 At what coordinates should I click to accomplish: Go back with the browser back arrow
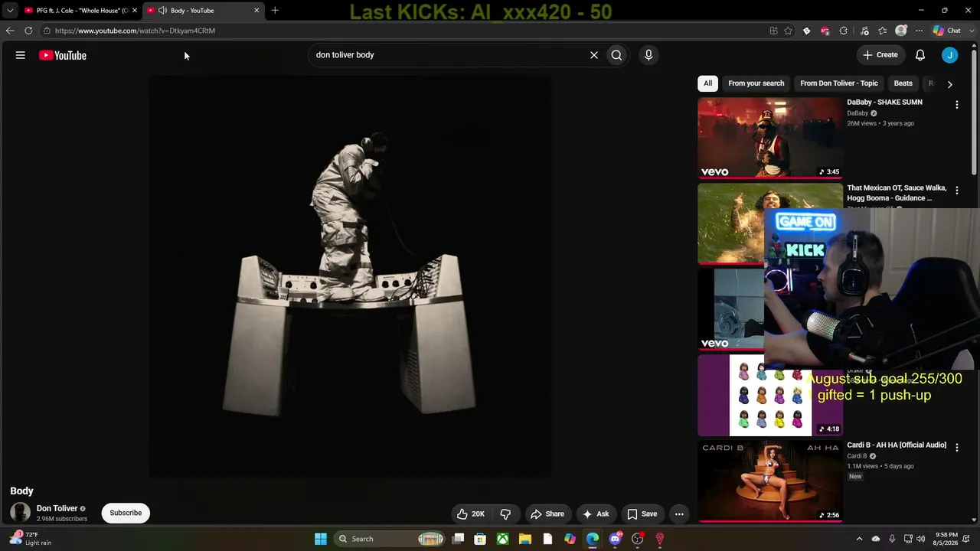pos(9,31)
